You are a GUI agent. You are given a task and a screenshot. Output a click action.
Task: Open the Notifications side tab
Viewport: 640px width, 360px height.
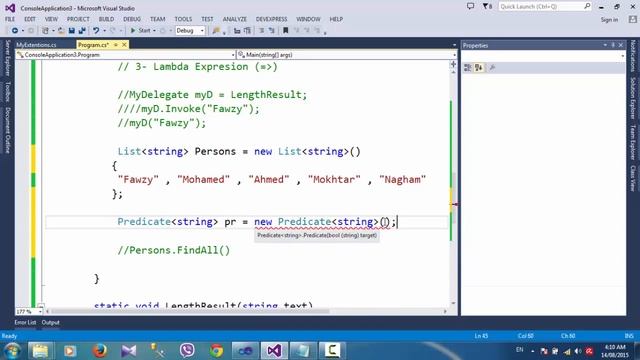click(x=633, y=56)
